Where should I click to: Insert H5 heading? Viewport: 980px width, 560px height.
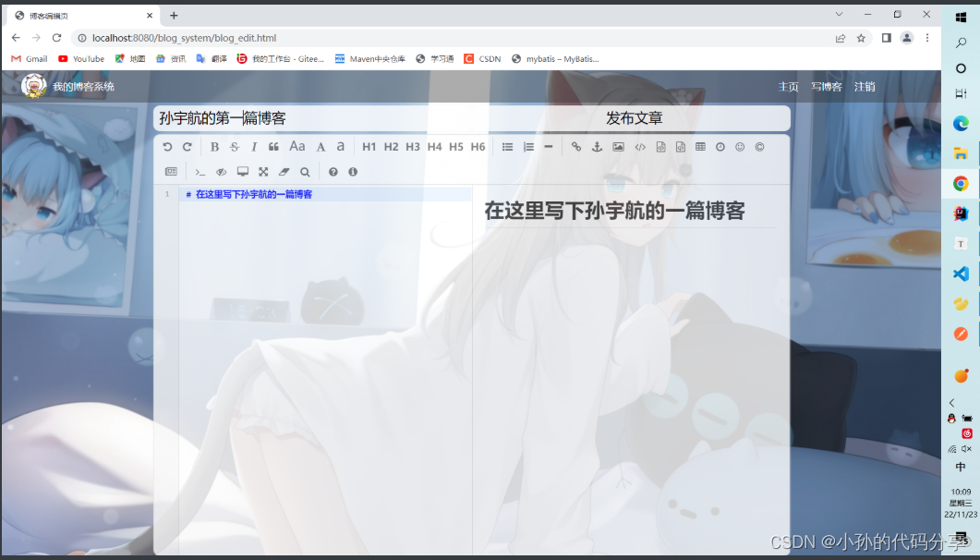coord(456,147)
